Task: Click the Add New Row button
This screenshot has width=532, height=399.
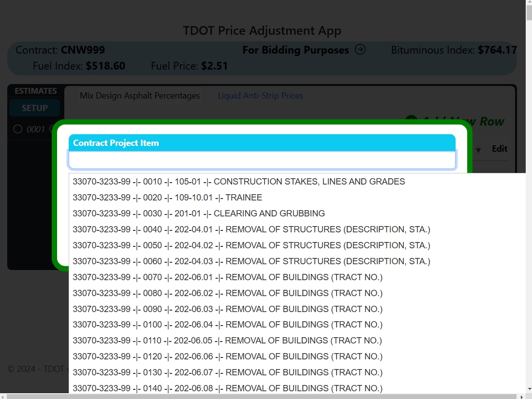Action: [455, 121]
